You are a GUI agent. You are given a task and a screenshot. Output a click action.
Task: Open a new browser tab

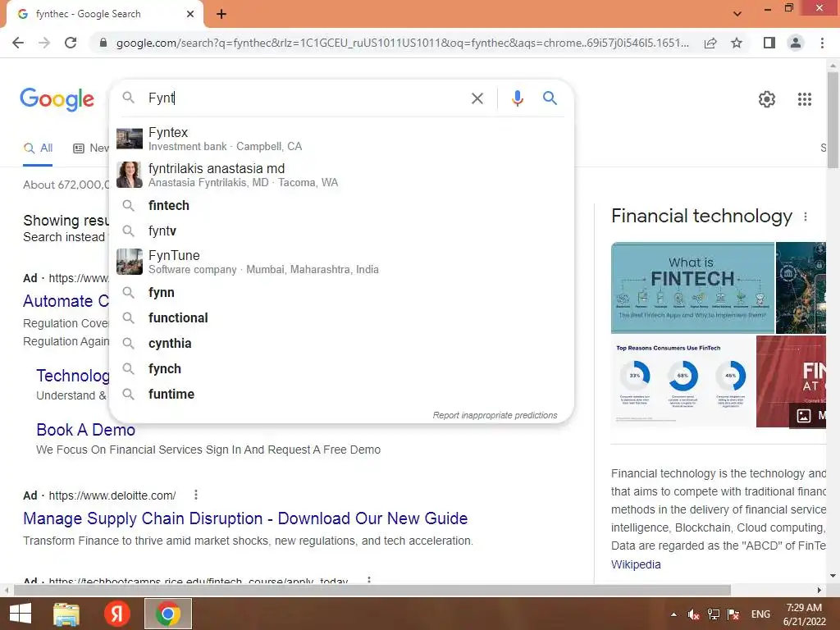221,14
